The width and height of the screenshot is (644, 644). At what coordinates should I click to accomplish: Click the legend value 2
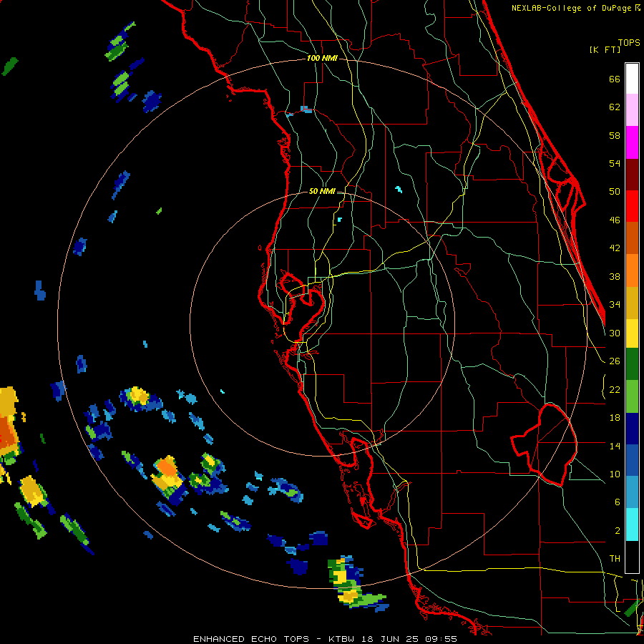(617, 531)
